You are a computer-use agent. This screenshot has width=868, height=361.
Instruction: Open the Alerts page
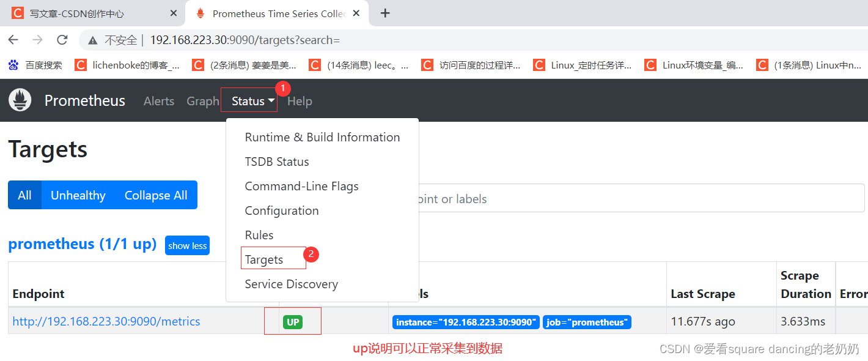pos(159,101)
